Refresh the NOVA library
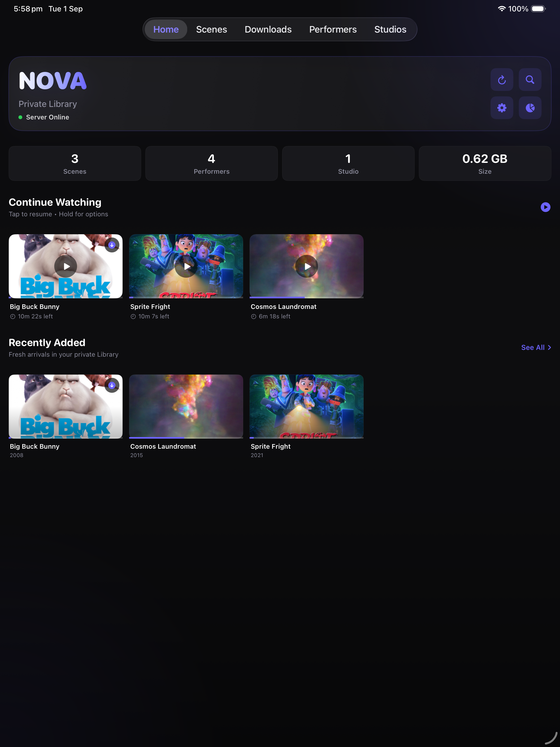The width and height of the screenshot is (560, 747). 502,80
